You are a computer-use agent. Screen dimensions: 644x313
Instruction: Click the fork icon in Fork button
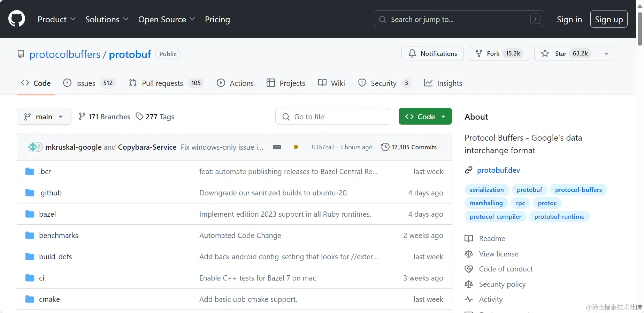479,53
